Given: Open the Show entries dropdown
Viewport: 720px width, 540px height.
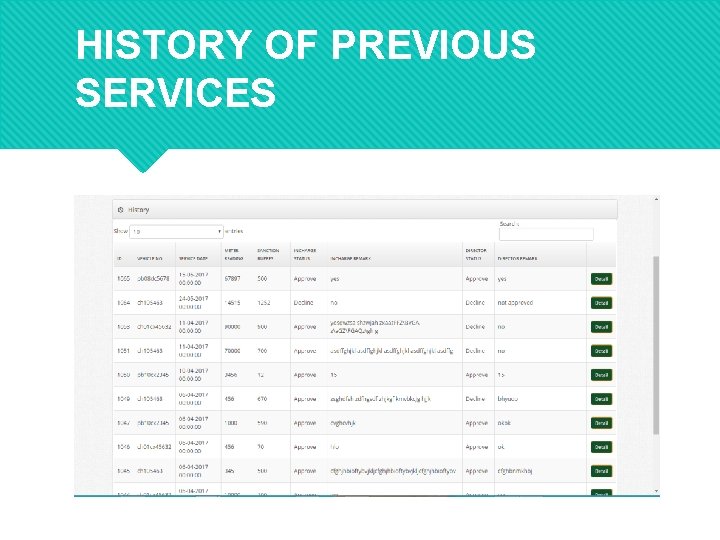Looking at the screenshot, I should point(176,231).
